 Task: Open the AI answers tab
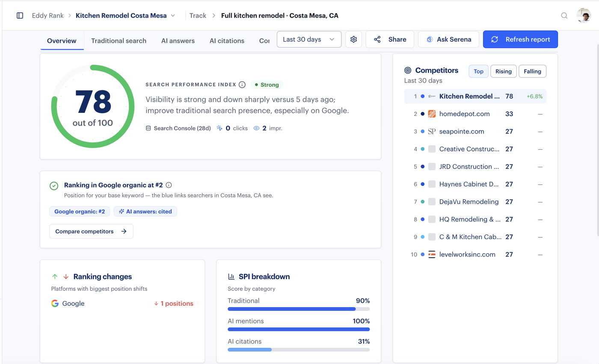178,41
